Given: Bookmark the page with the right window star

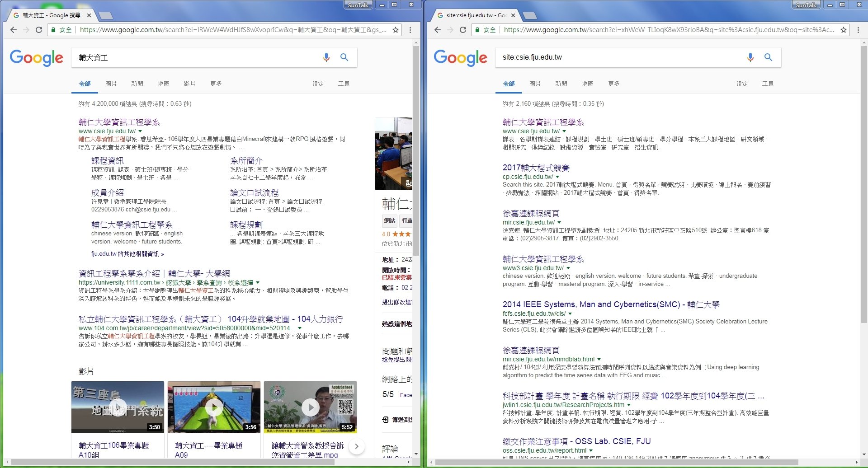Looking at the screenshot, I should click(x=844, y=30).
